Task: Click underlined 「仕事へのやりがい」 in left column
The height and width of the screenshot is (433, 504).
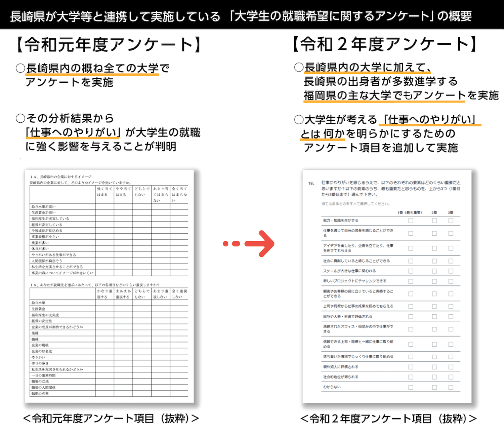Action: [73, 132]
